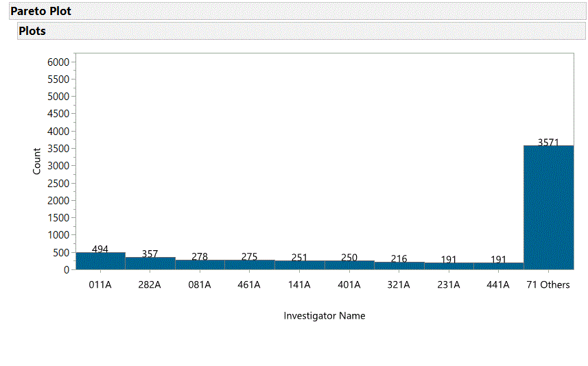The image size is (588, 366).
Task: Click the 461A axis label
Action: coord(249,284)
